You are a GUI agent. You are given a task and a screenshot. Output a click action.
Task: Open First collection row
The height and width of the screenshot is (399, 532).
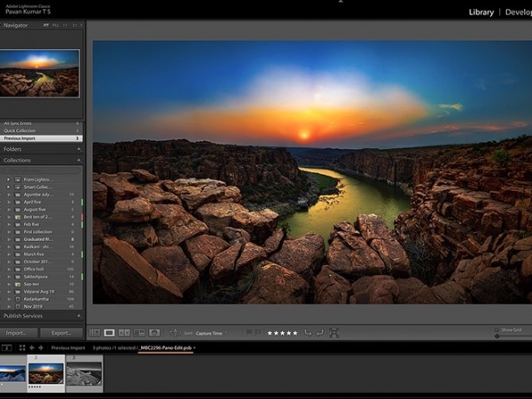pyautogui.click(x=41, y=231)
